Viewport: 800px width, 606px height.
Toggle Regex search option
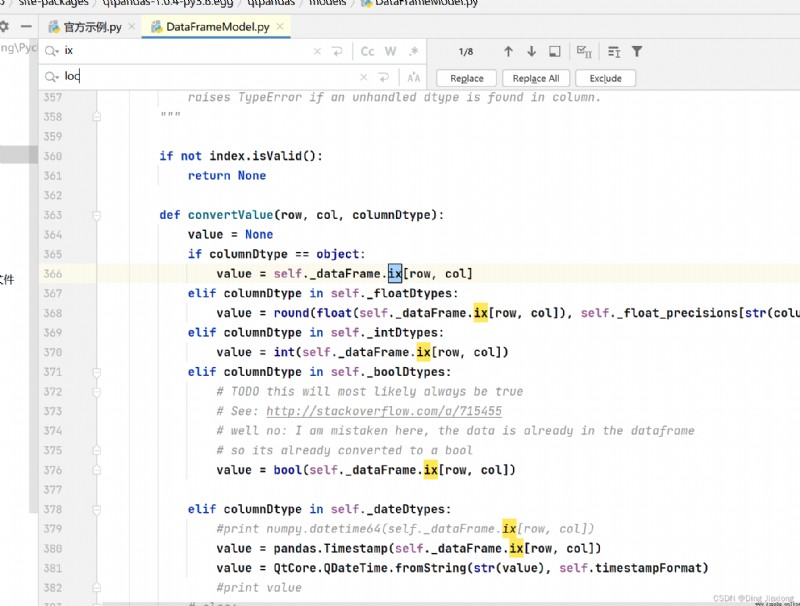tap(414, 51)
